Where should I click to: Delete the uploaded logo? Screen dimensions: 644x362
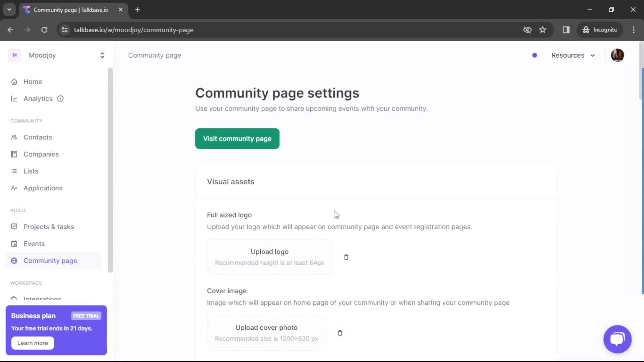coord(346,257)
